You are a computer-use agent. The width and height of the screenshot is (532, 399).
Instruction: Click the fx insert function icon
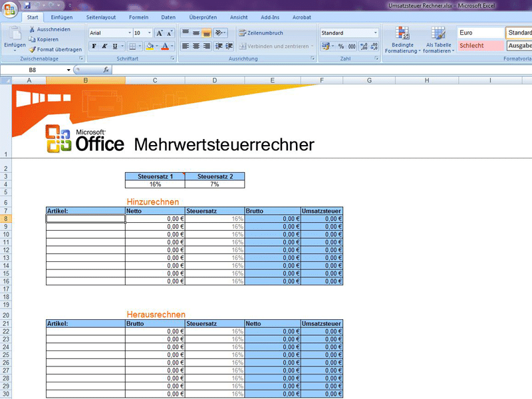pyautogui.click(x=106, y=70)
